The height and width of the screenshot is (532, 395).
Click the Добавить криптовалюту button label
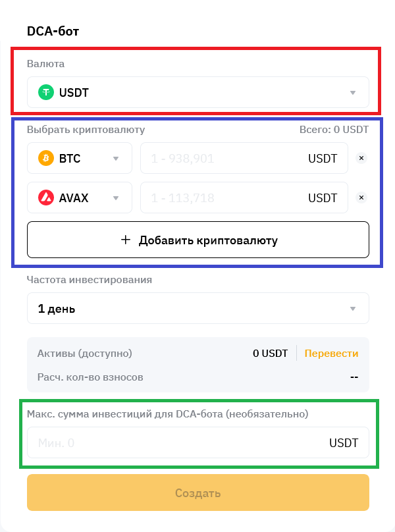pyautogui.click(x=208, y=240)
